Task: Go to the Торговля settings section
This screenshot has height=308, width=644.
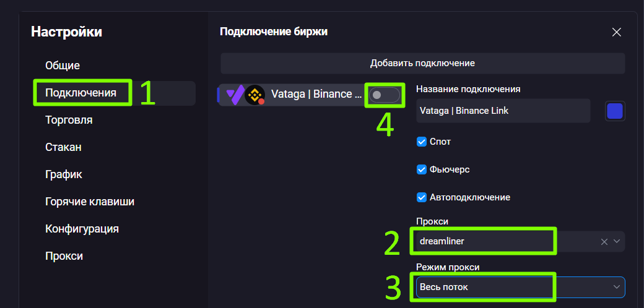Action: (x=69, y=120)
